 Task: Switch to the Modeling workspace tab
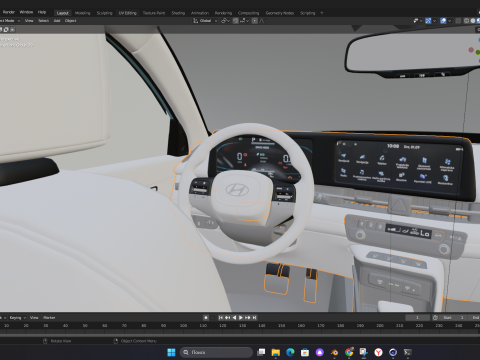83,13
